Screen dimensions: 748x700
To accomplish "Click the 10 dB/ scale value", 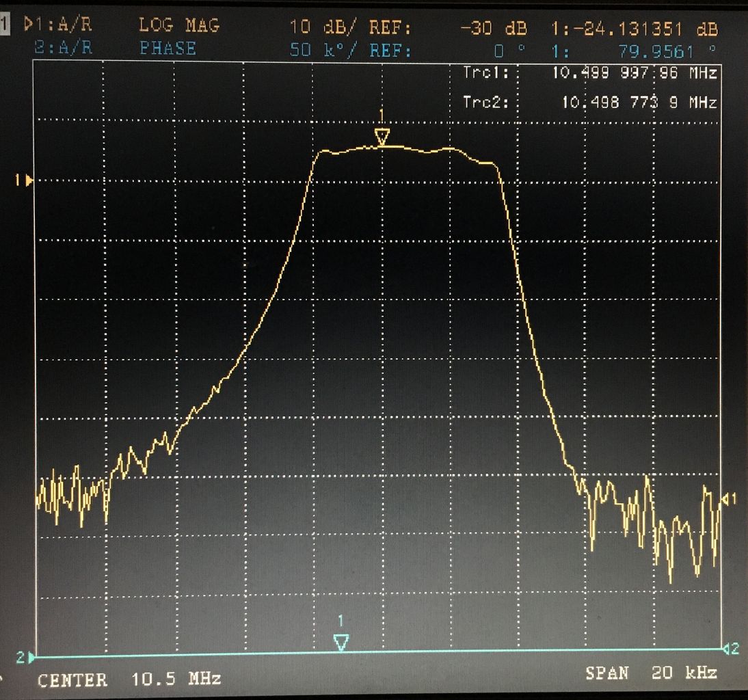I will pyautogui.click(x=323, y=27).
